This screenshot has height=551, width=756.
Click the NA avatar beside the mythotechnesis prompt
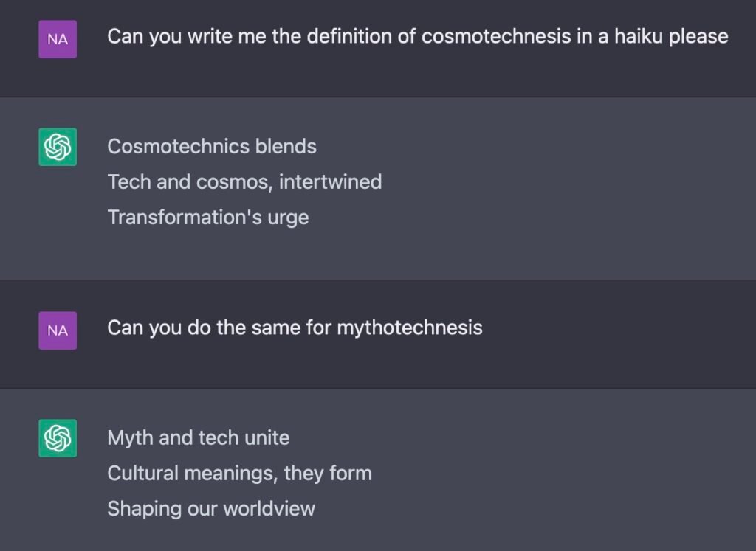[x=58, y=330]
